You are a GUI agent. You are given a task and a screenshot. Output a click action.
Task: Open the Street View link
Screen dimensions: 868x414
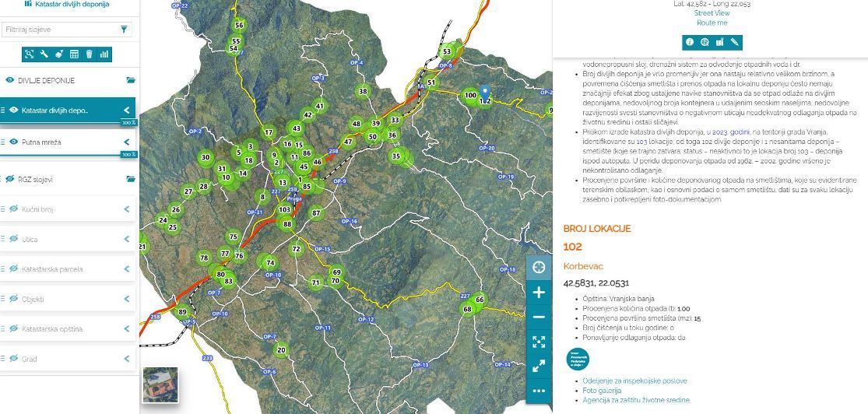click(712, 13)
